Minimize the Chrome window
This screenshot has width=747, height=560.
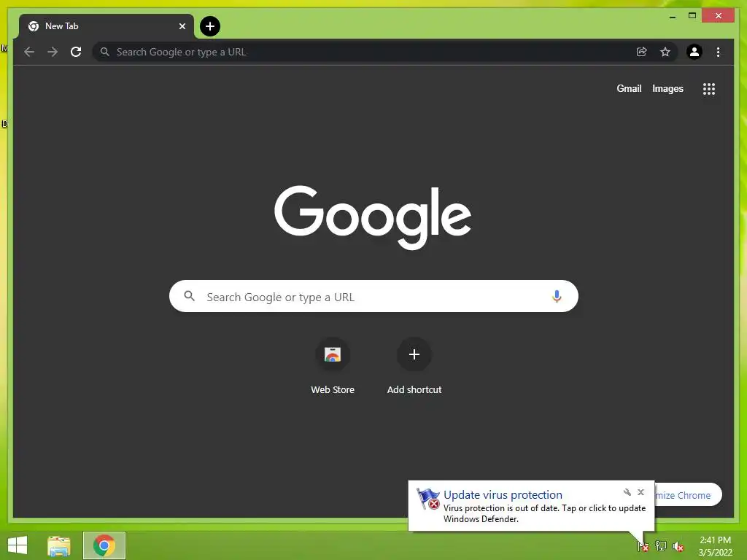[672, 16]
